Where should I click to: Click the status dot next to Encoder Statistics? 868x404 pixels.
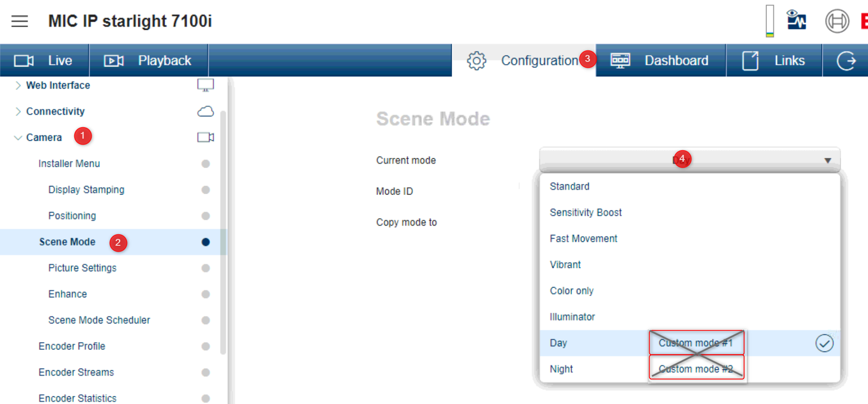point(206,398)
